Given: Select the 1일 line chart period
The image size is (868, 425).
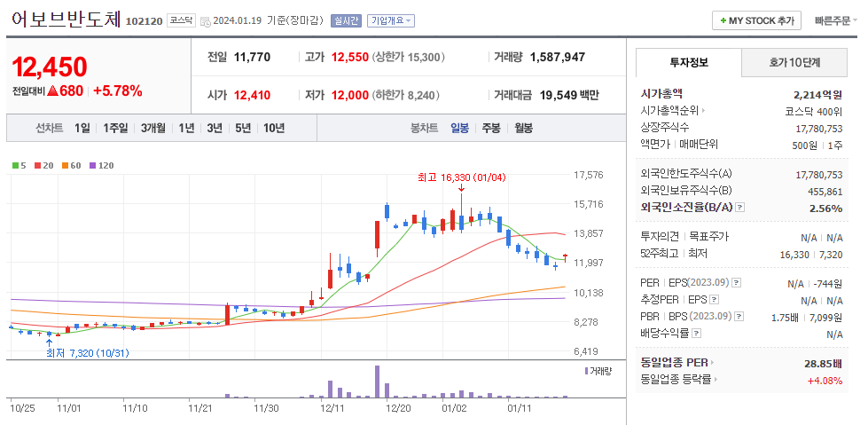Looking at the screenshot, I should pos(82,128).
